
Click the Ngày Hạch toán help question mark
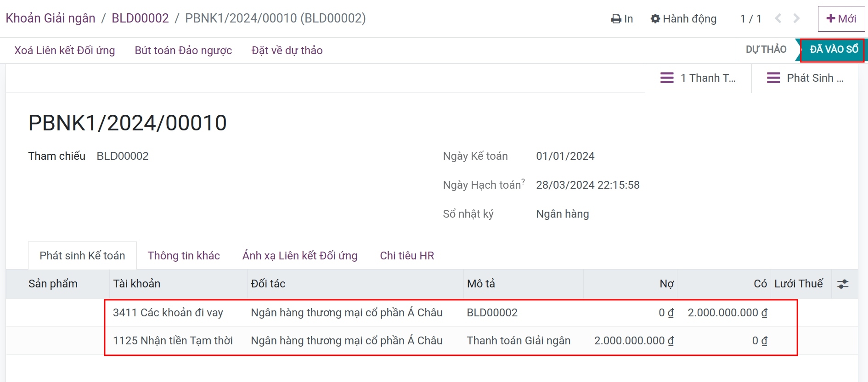coord(523,181)
